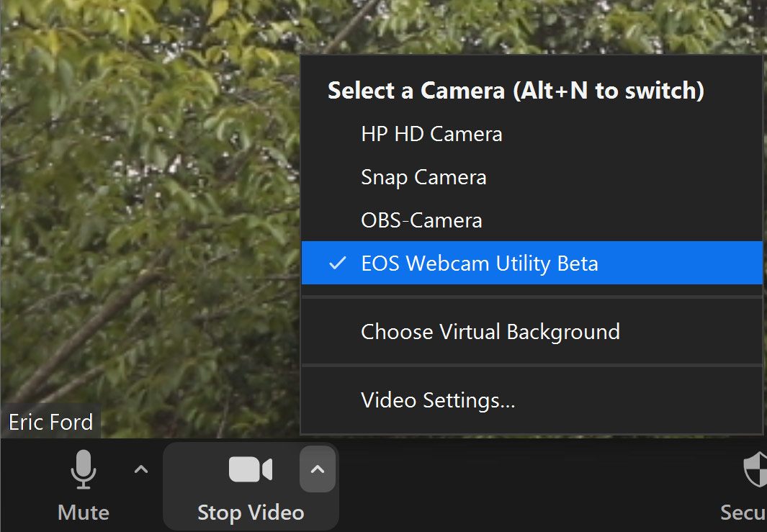Click the microphone icon to mute audio

(x=84, y=469)
